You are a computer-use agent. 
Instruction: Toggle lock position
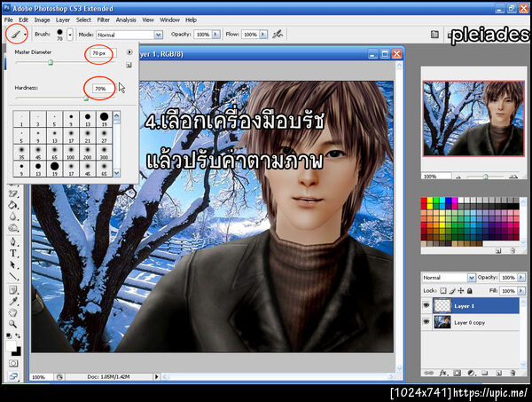461,291
